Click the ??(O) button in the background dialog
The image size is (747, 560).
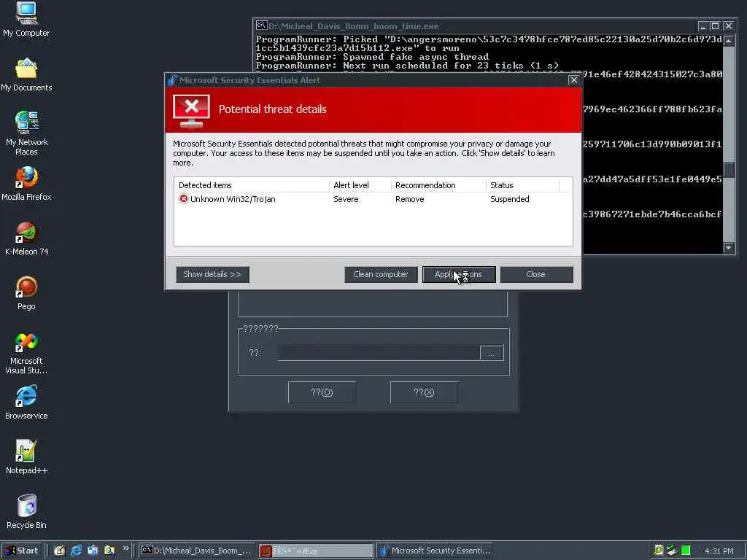pos(322,392)
